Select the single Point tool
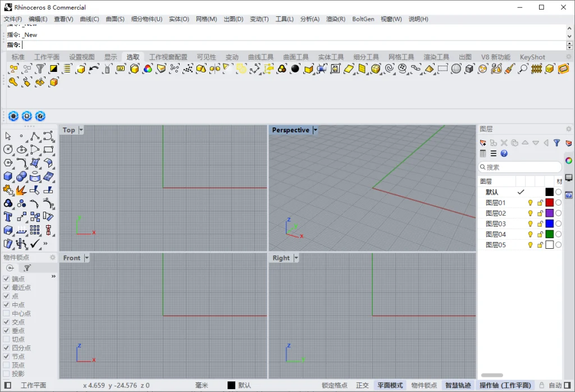 point(22,136)
